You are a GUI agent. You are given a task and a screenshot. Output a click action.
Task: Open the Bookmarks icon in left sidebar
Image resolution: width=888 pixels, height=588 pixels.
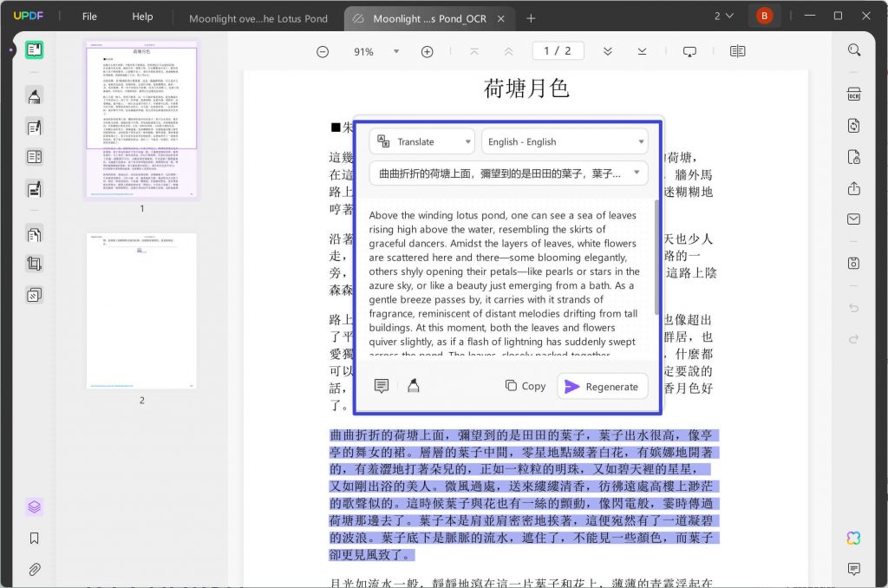pos(36,538)
